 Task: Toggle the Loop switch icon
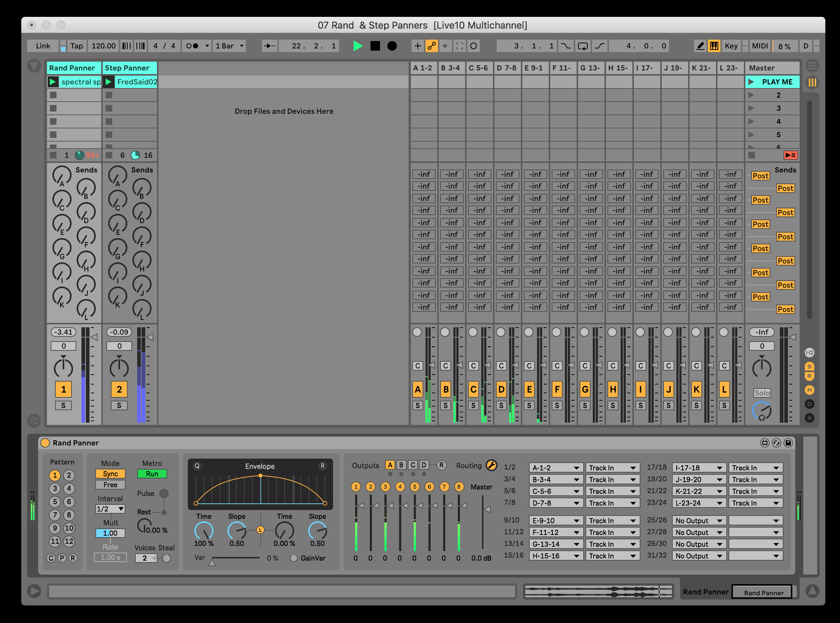(582, 46)
